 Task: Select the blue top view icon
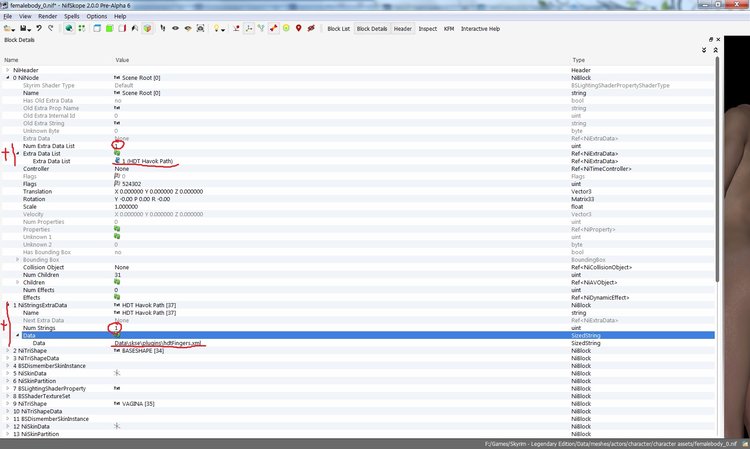point(97,29)
